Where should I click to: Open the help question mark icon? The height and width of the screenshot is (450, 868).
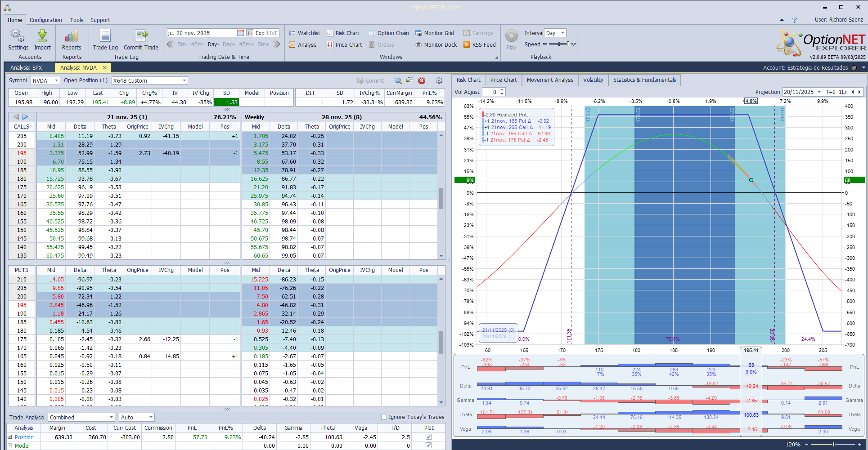click(795, 20)
